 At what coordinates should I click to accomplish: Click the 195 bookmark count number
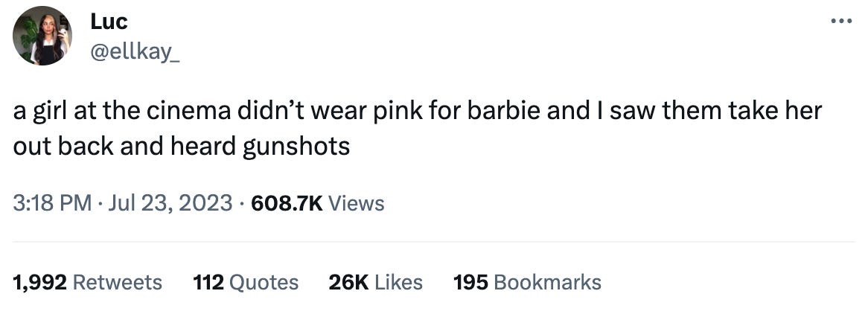pos(470,282)
